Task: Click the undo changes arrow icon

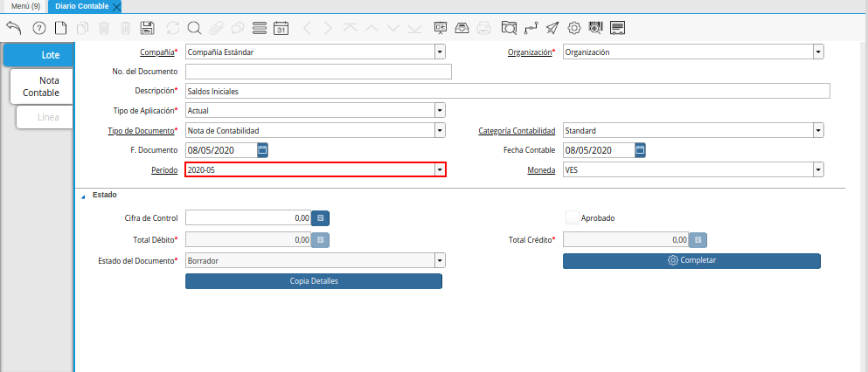Action: 13,28
